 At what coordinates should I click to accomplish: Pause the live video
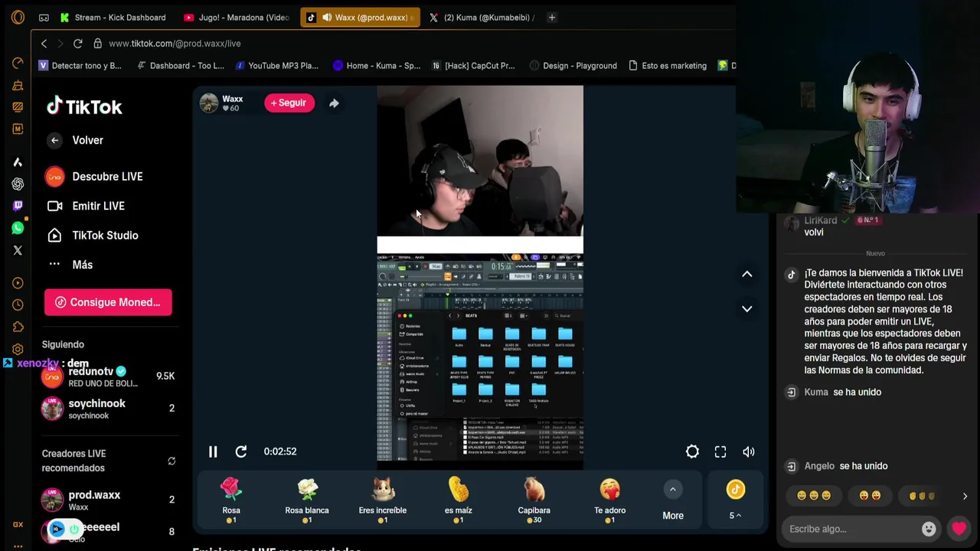(x=213, y=452)
